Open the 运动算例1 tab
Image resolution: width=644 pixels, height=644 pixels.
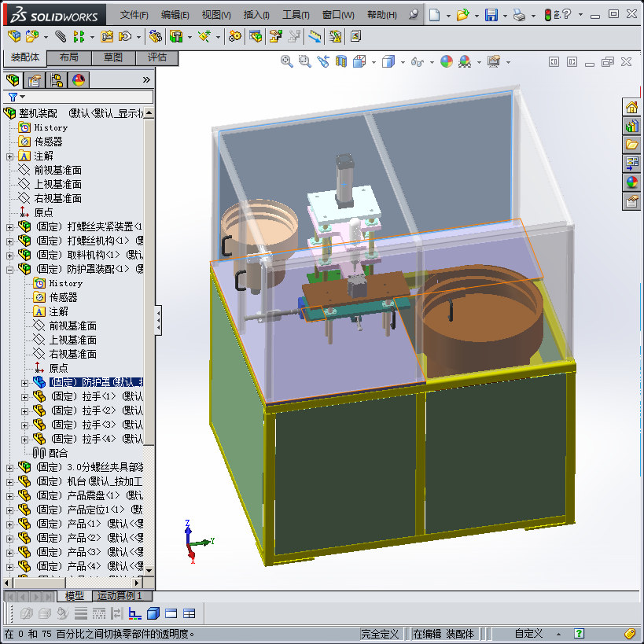coord(120,595)
